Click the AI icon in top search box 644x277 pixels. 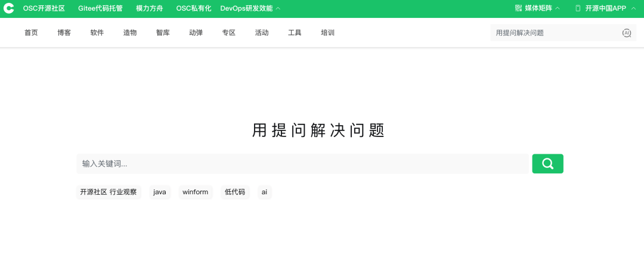point(626,33)
